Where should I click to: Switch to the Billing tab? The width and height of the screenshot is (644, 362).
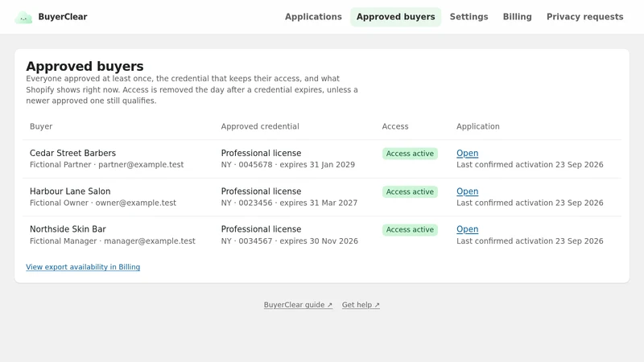tap(517, 17)
